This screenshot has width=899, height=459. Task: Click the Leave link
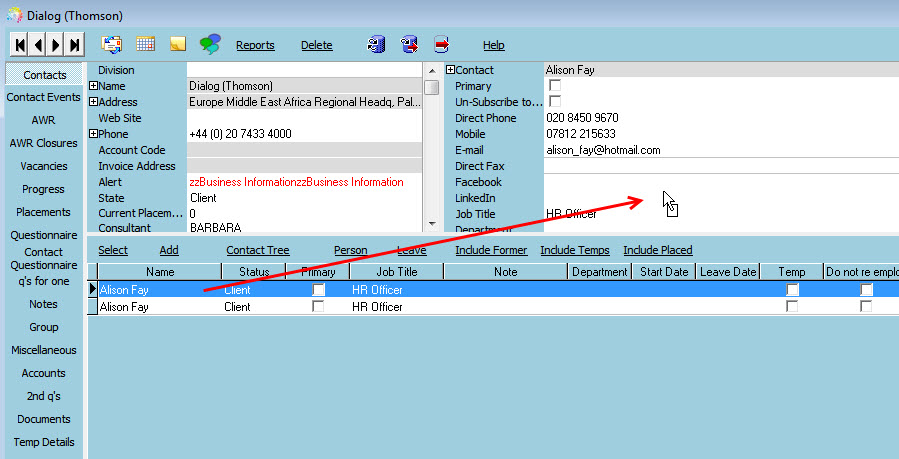(x=412, y=250)
